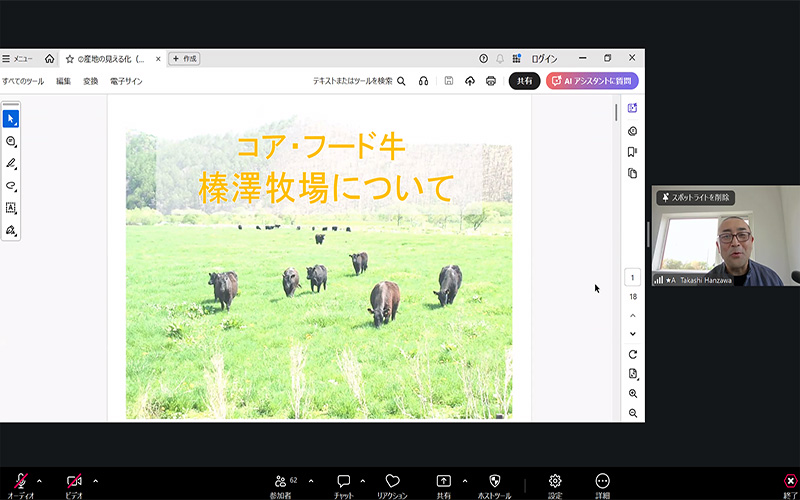The width and height of the screenshot is (800, 500).
Task: Star the open document tab
Action: (70, 59)
